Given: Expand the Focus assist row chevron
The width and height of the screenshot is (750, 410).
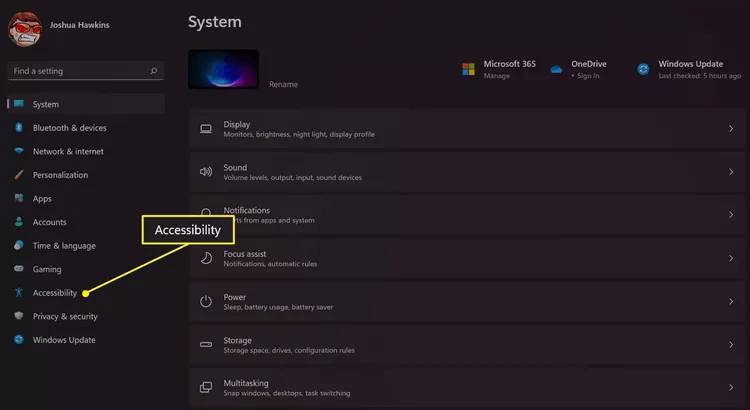Looking at the screenshot, I should click(x=731, y=258).
